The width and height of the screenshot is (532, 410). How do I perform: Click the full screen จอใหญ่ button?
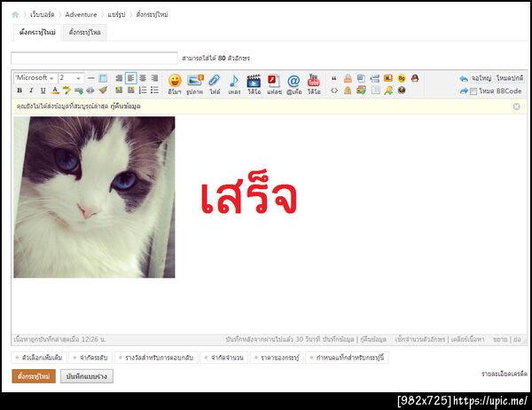point(481,78)
